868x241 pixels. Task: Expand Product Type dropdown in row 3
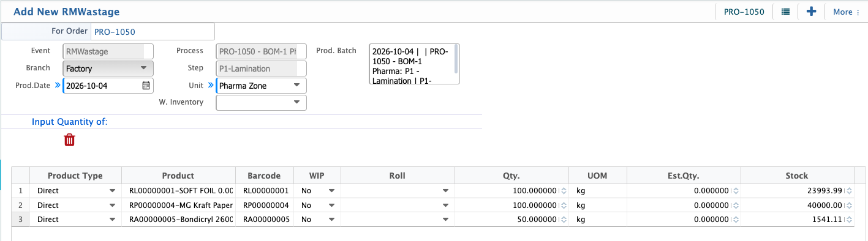(112, 219)
